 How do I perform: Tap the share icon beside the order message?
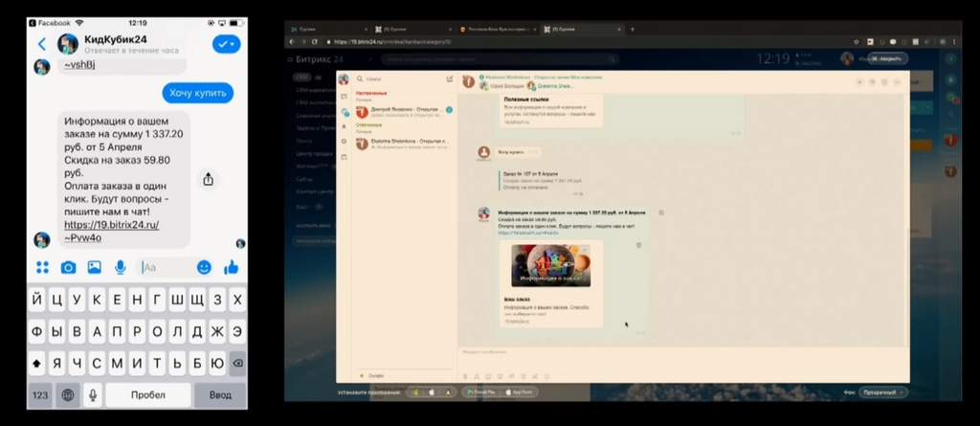[x=208, y=179]
